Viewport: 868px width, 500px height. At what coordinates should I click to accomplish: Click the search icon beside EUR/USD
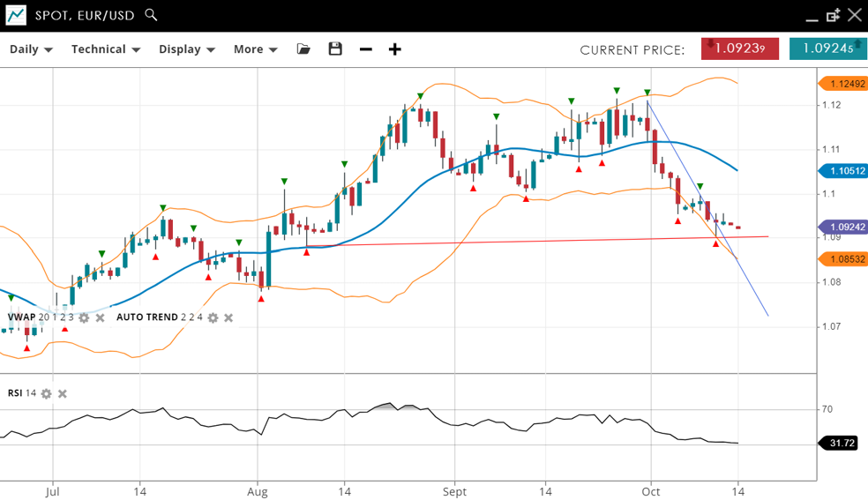click(151, 15)
